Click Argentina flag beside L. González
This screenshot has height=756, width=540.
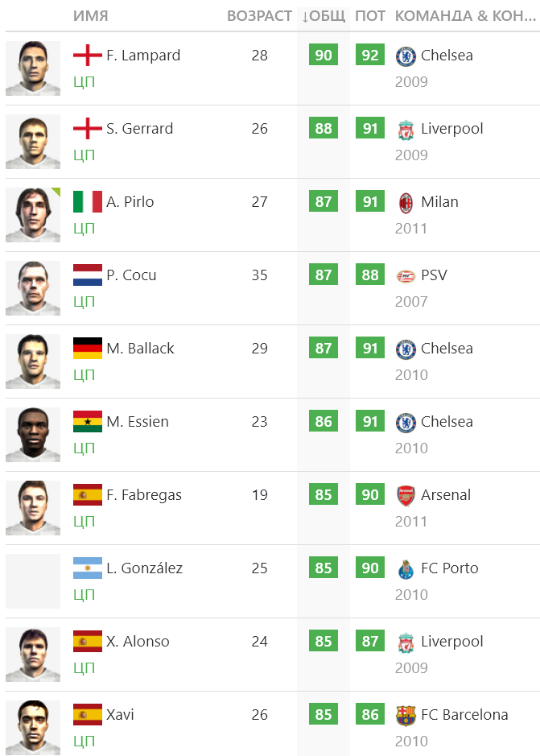(x=88, y=568)
